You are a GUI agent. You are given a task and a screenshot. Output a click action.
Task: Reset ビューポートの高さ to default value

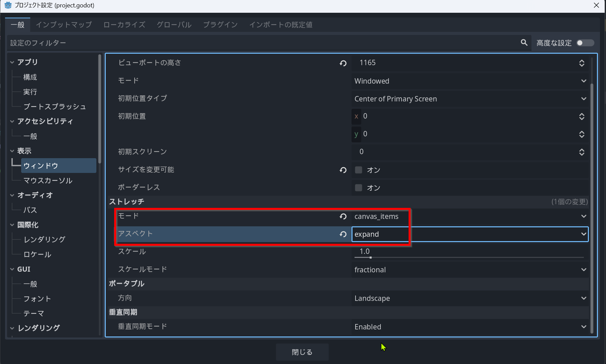click(343, 63)
